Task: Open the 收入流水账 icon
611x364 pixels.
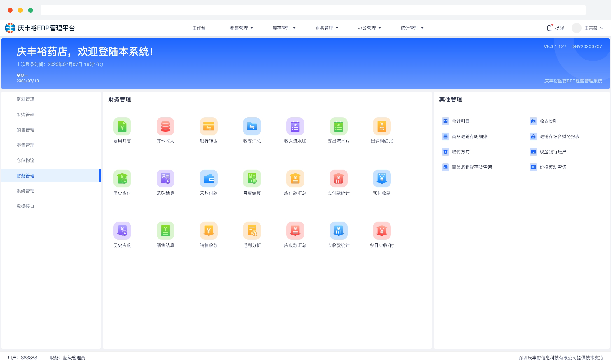Action: coord(295,126)
